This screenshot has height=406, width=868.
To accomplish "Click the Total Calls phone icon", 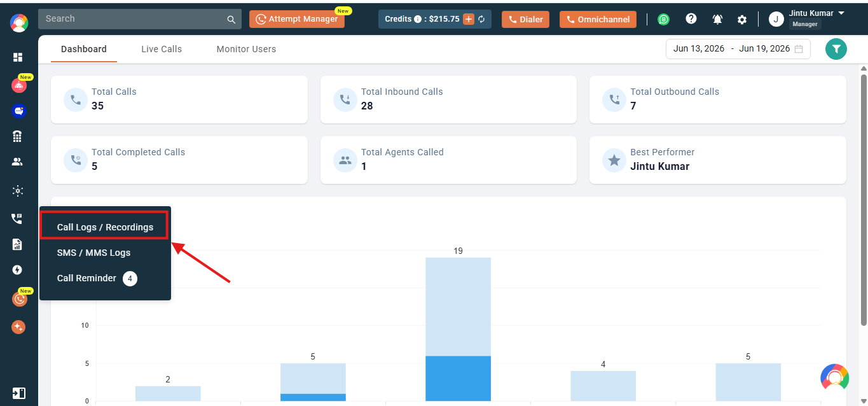I will coord(76,100).
